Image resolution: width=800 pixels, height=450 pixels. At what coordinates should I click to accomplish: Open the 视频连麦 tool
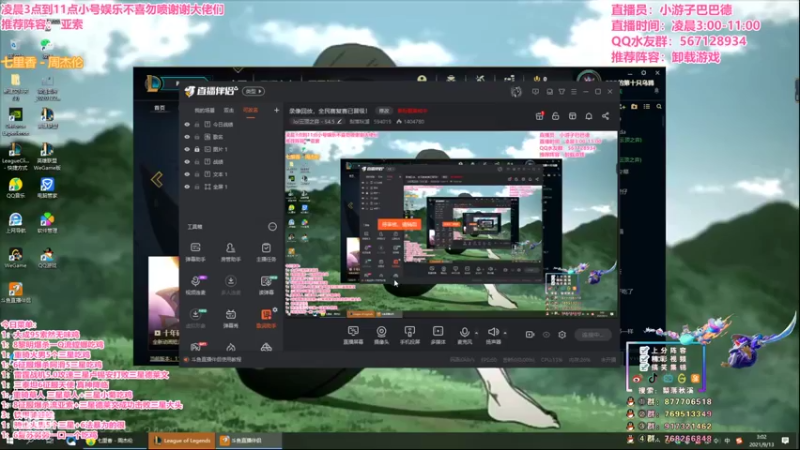[x=195, y=285]
